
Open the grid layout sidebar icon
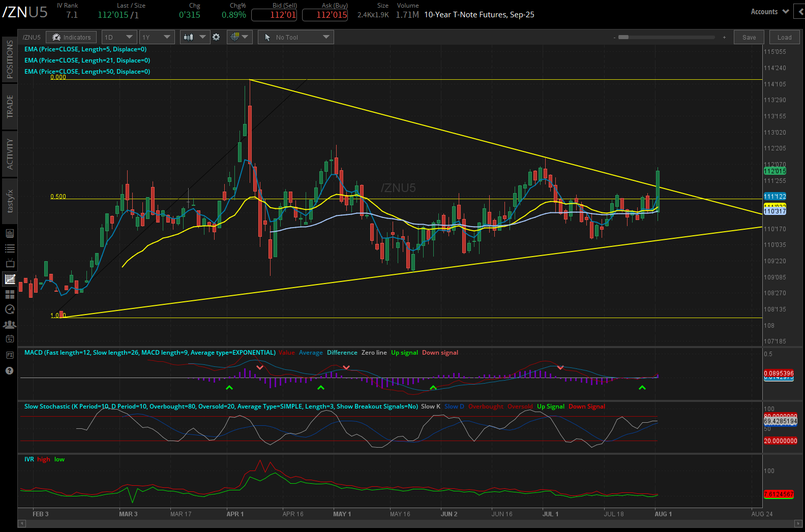click(x=10, y=294)
